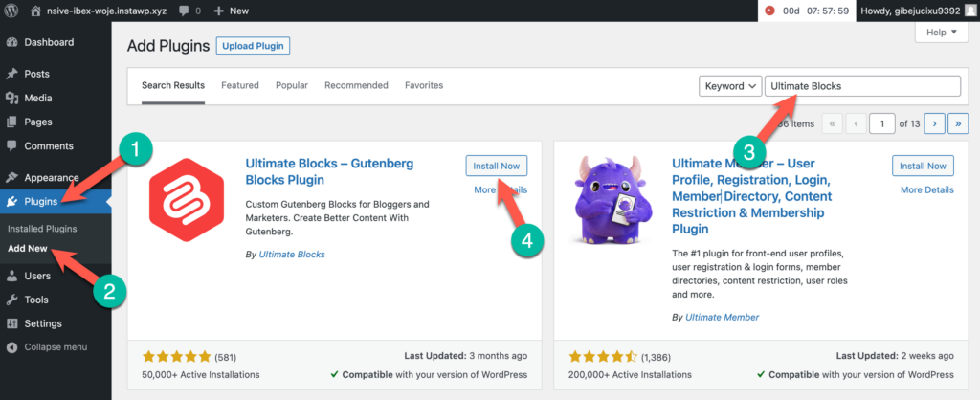Go to next results page
Screen dimensions: 980x400
934,123
